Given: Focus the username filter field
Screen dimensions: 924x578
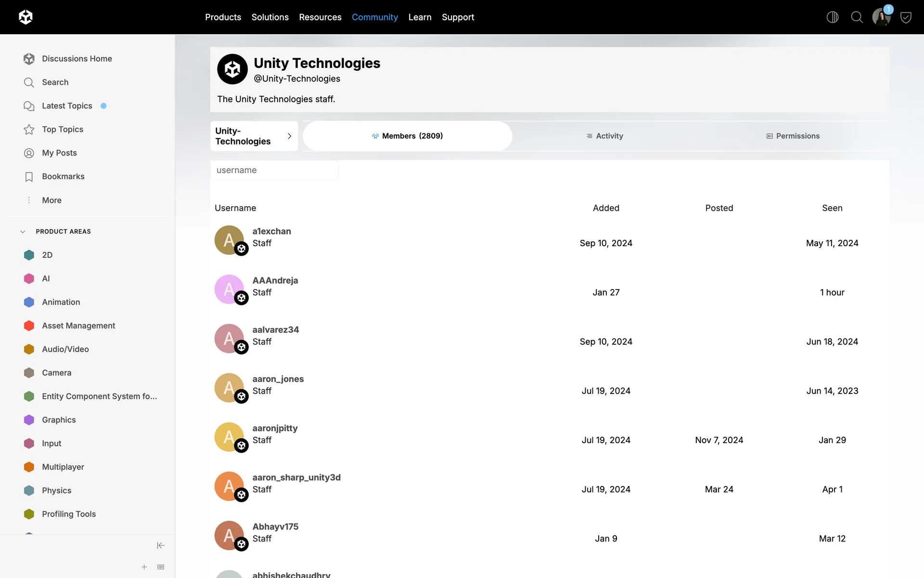Looking at the screenshot, I should coord(274,170).
